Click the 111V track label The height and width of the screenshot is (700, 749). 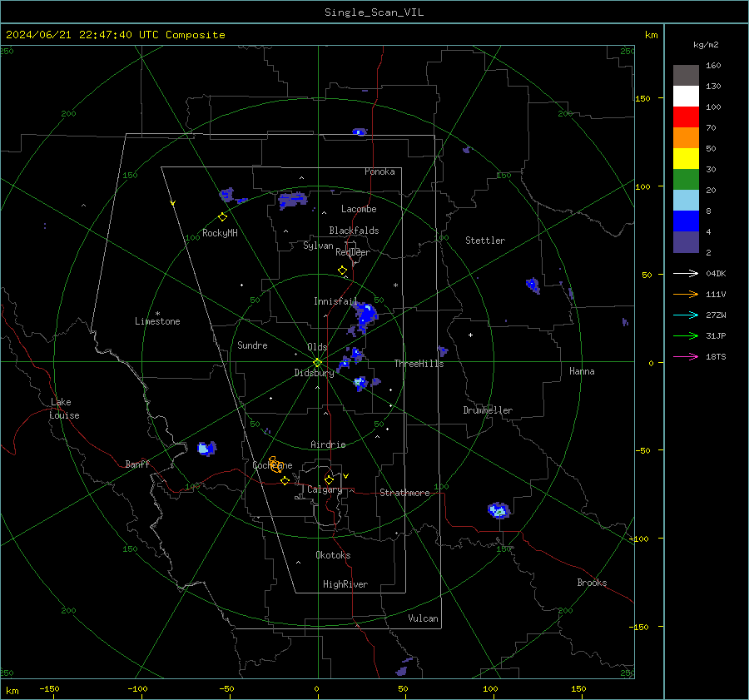[716, 295]
